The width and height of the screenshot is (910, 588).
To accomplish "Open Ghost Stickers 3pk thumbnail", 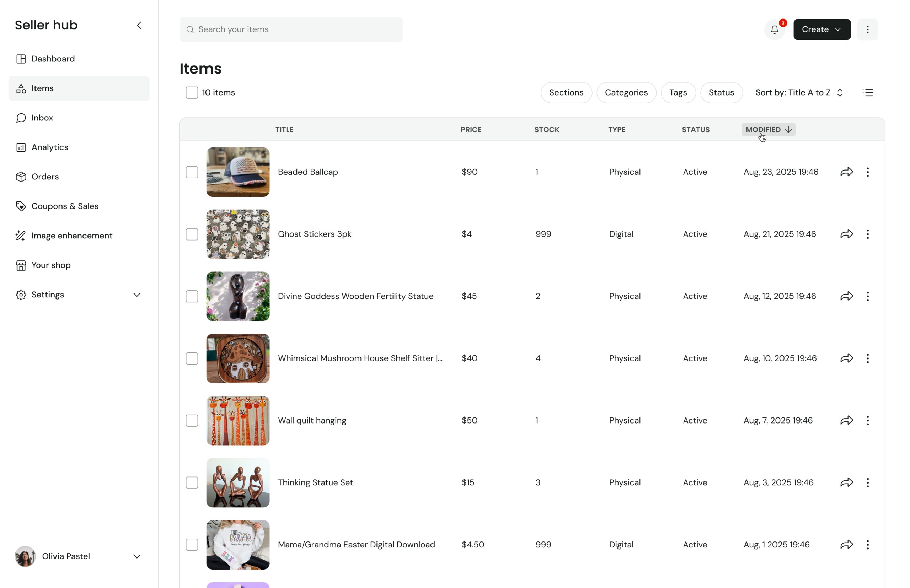I will (237, 234).
